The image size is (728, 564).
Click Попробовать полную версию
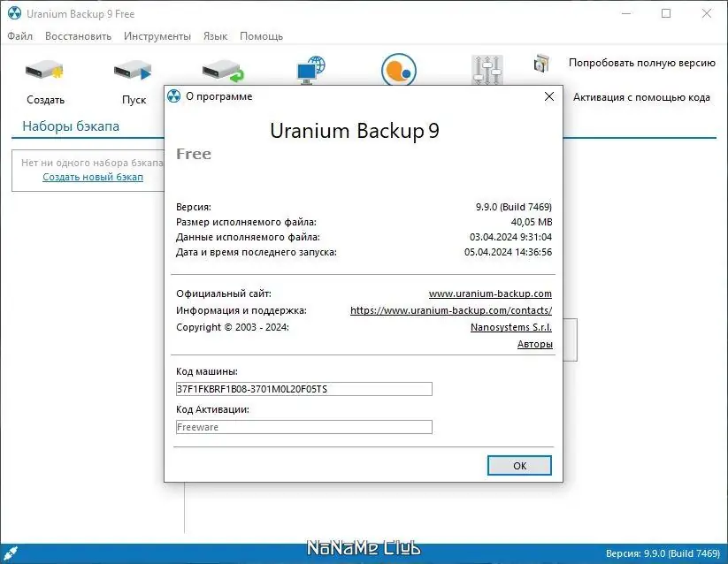coord(642,63)
